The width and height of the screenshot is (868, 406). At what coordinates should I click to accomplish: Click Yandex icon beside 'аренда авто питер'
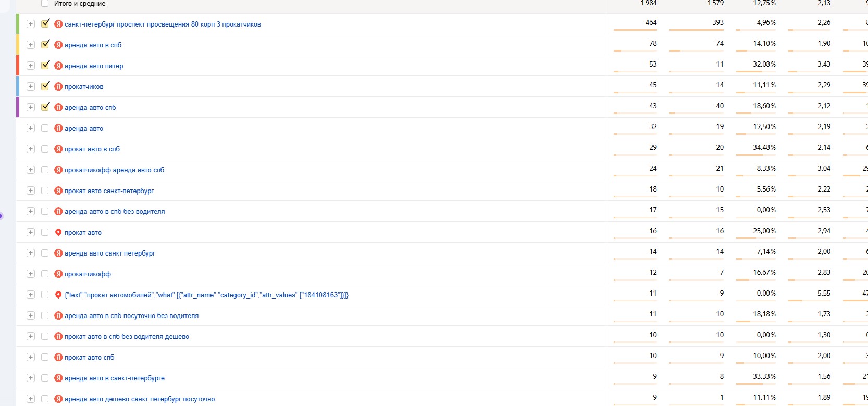[x=58, y=66]
